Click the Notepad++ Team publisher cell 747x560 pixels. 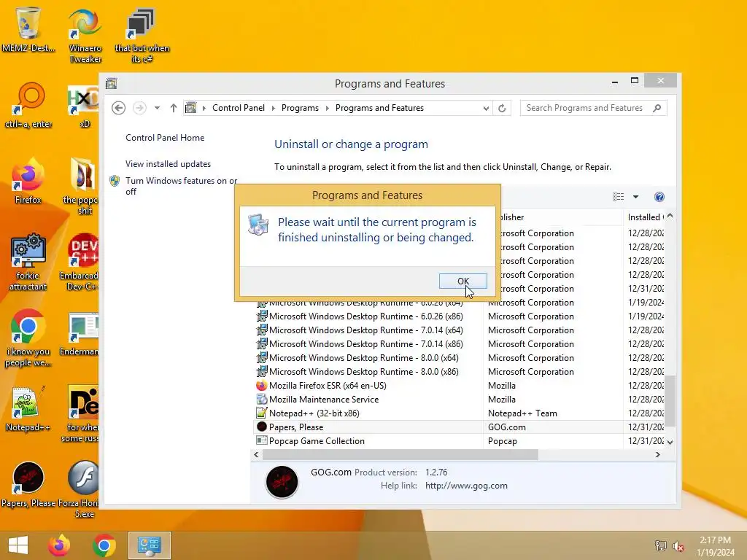coord(522,413)
